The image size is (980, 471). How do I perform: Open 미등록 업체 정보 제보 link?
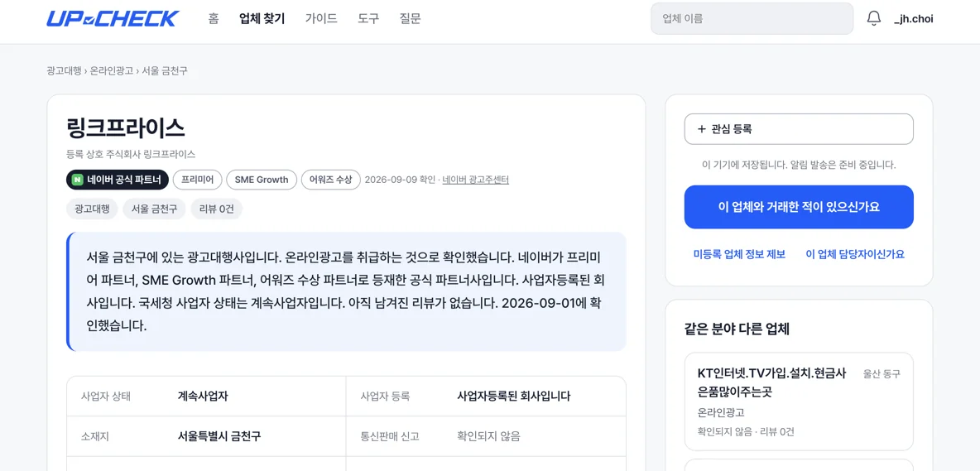pos(739,254)
